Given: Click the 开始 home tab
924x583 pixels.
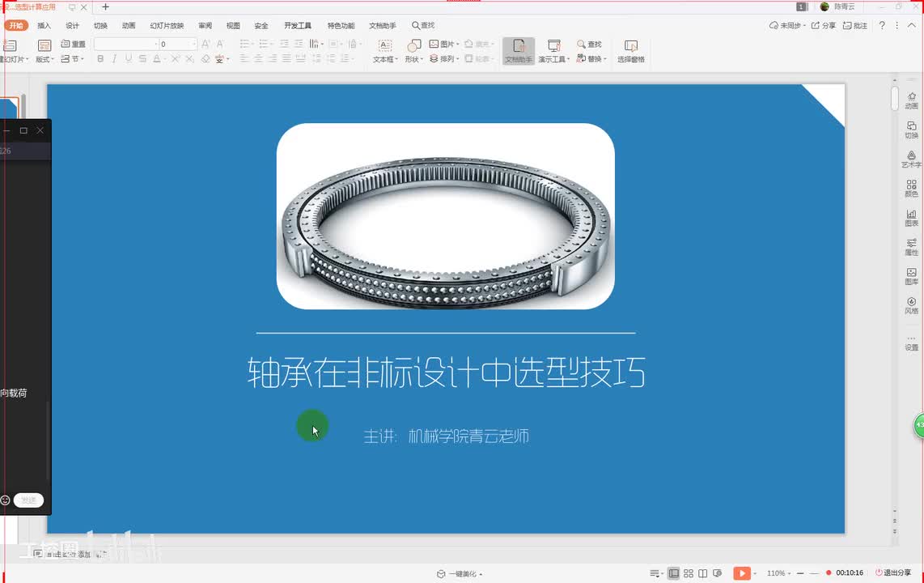Looking at the screenshot, I should coord(16,26).
